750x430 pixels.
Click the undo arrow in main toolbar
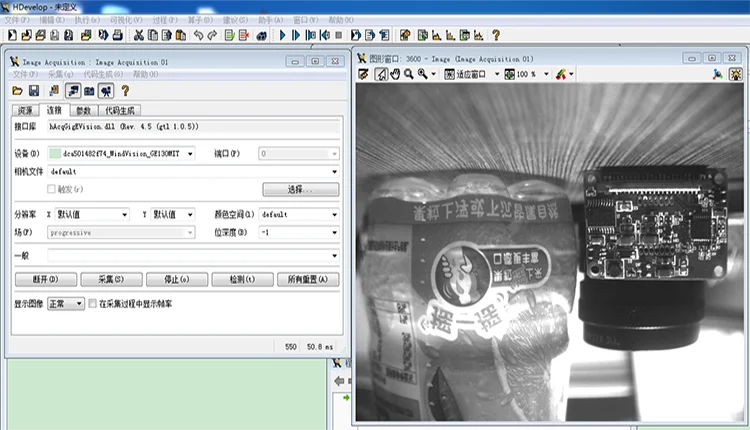(199, 35)
